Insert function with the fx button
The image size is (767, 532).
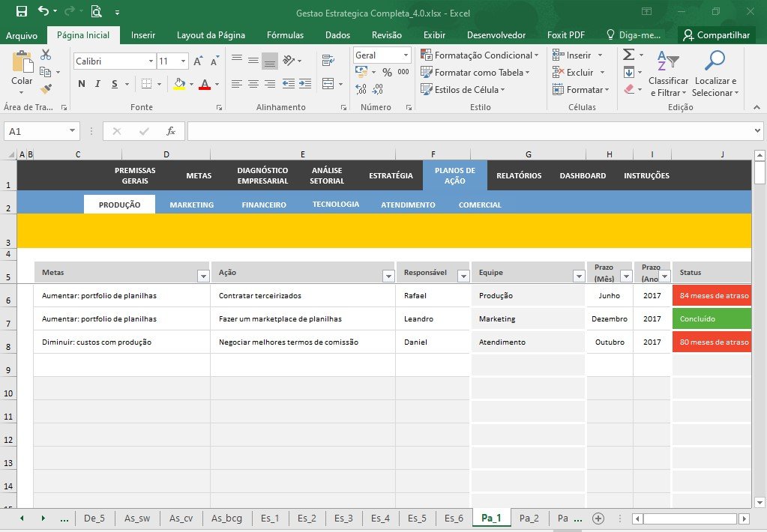pyautogui.click(x=171, y=131)
